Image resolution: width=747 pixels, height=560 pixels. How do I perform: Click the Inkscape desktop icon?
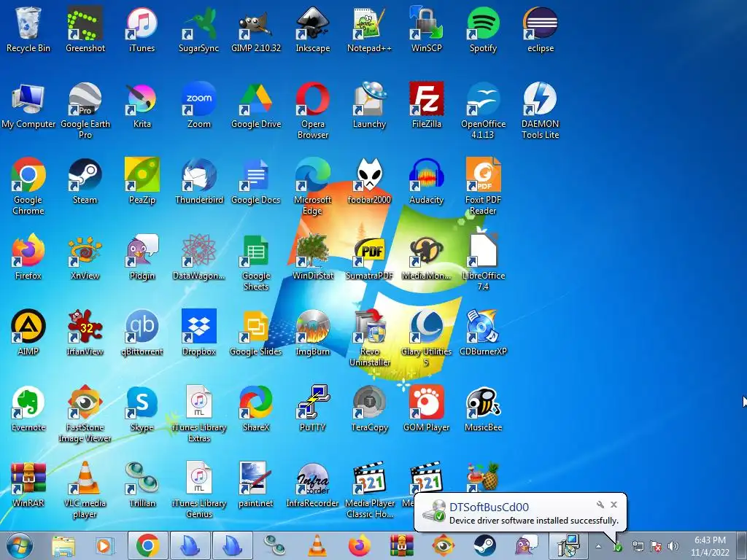[312, 29]
